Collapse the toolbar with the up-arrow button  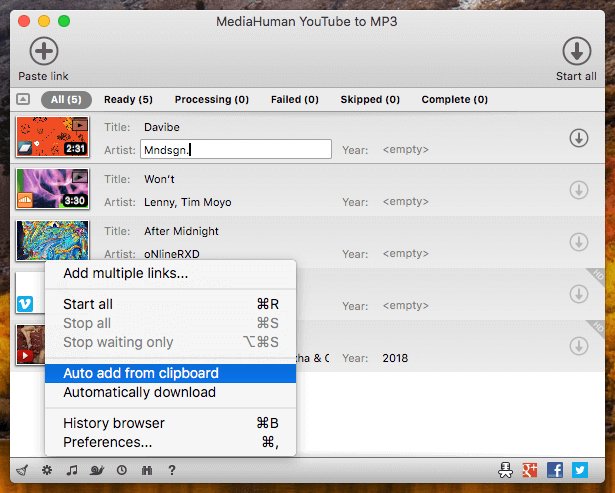pos(23,99)
